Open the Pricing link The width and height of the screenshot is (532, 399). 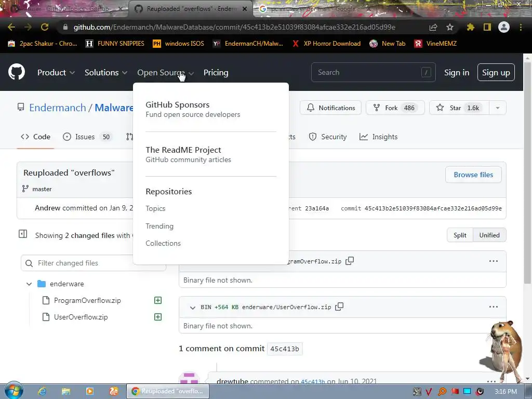(216, 72)
